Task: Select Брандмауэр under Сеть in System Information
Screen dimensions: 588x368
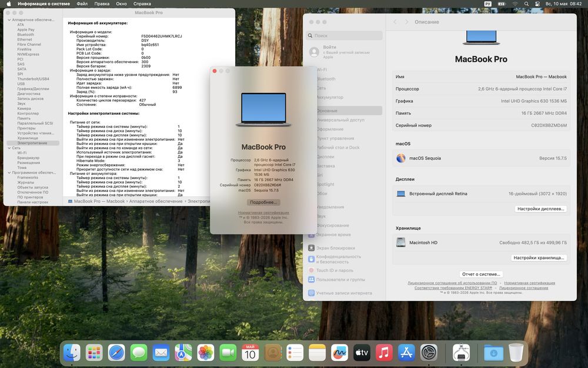Action: click(28, 158)
